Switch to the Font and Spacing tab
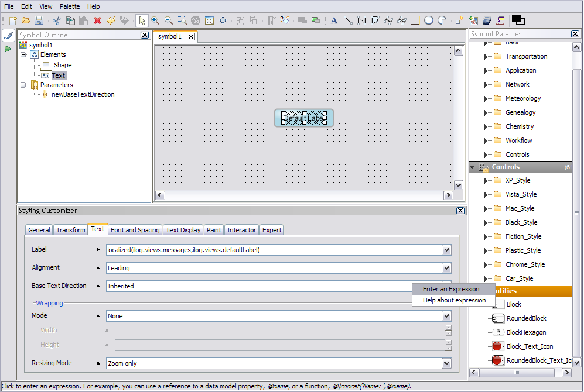The height and width of the screenshot is (392, 584). tap(135, 230)
